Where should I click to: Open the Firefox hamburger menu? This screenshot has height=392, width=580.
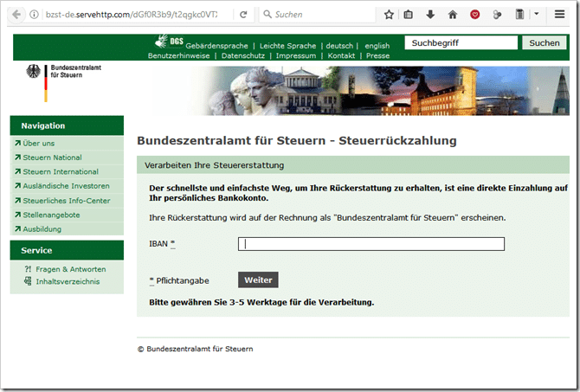559,14
